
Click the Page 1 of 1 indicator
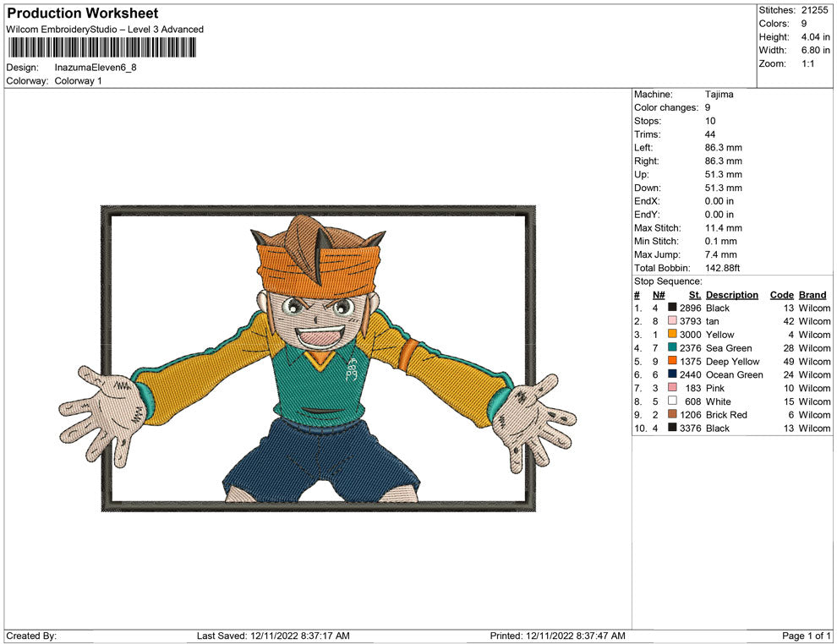point(806,636)
